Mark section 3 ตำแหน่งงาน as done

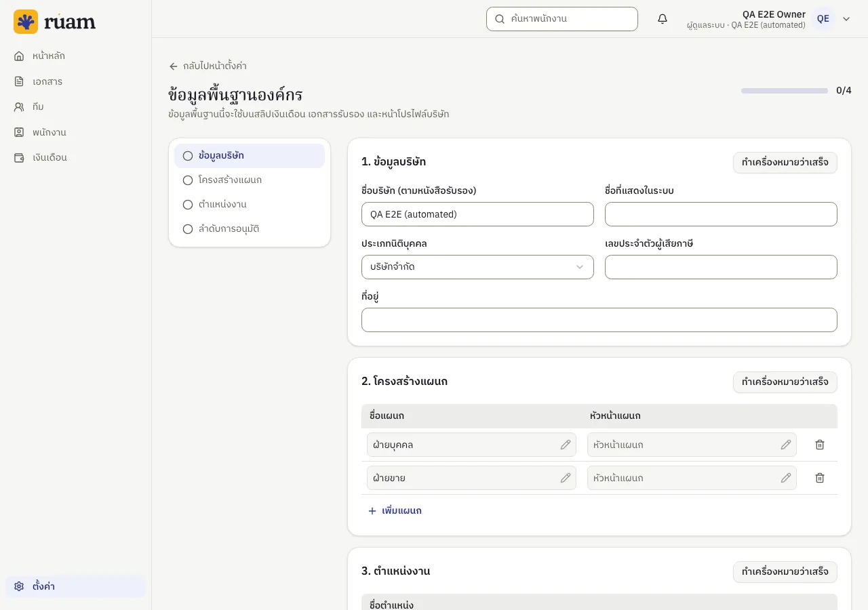(785, 572)
